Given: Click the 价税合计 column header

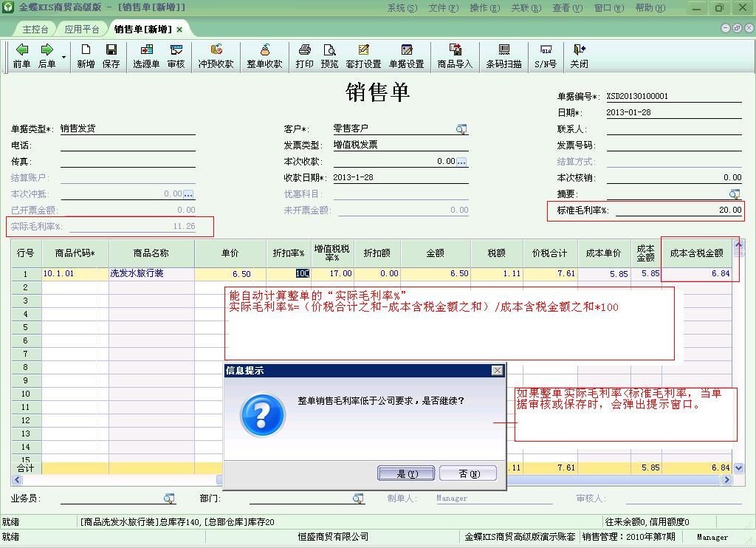Looking at the screenshot, I should coord(549,253).
